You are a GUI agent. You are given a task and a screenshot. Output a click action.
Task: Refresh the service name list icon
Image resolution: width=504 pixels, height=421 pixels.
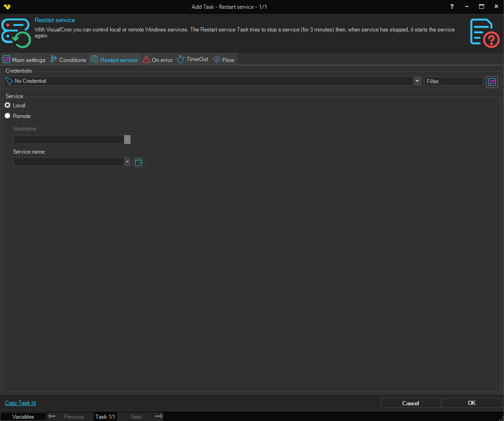139,162
